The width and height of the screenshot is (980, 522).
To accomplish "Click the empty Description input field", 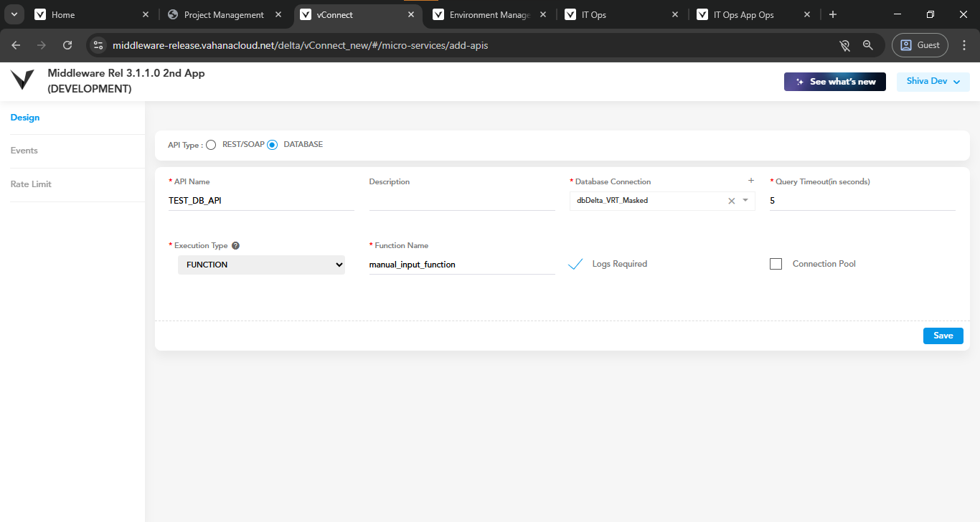I will [x=462, y=201].
